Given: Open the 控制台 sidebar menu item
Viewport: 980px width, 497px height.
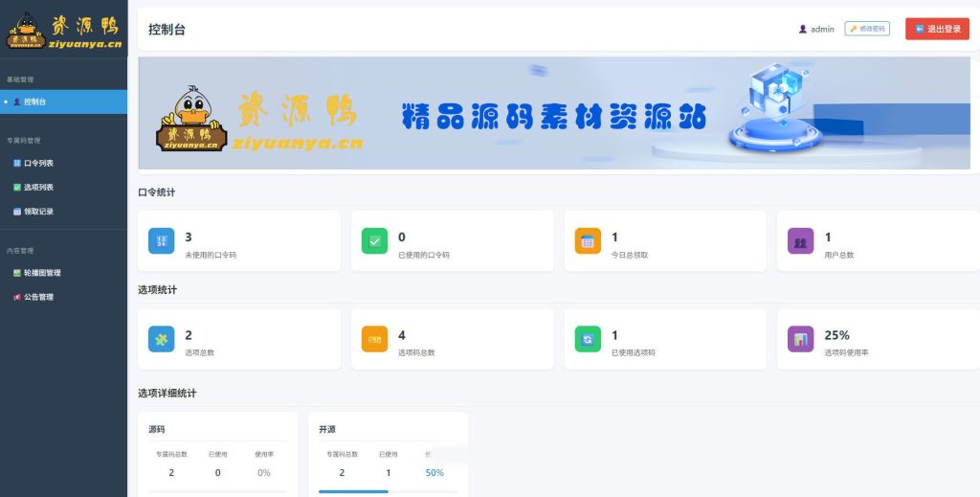Looking at the screenshot, I should (63, 102).
